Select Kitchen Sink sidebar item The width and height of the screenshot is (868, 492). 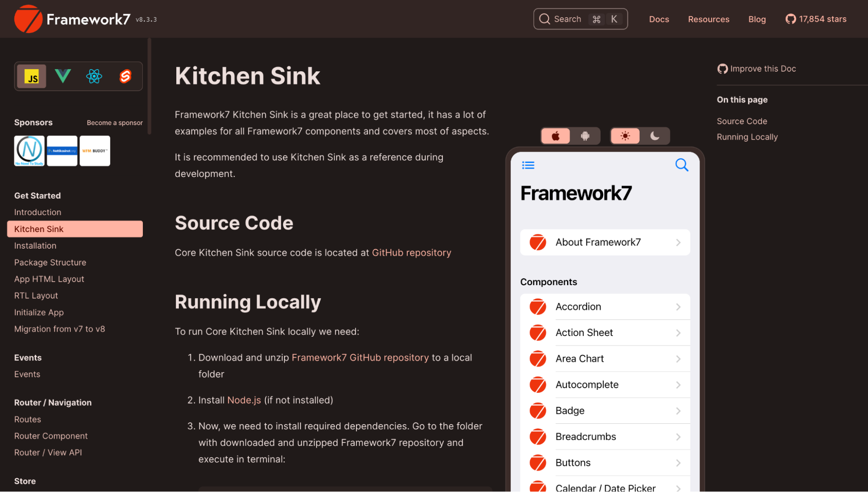point(75,229)
